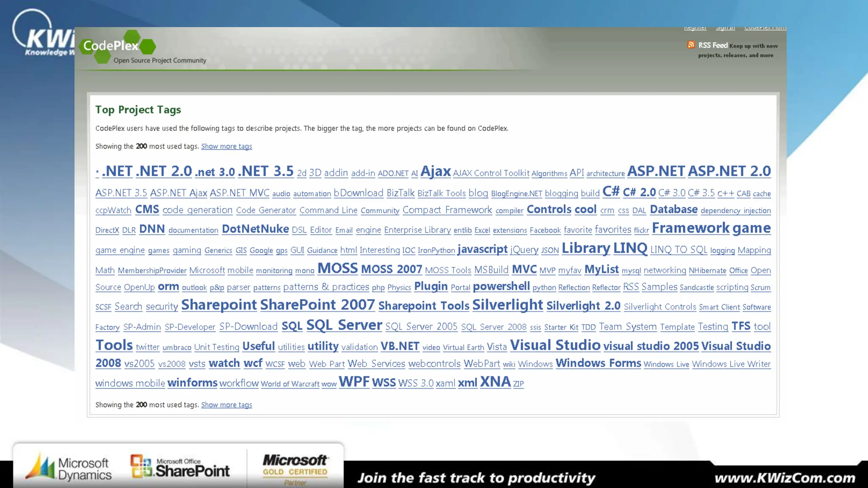This screenshot has width=868, height=488.
Task: Click the dependency injection tag
Action: click(735, 211)
